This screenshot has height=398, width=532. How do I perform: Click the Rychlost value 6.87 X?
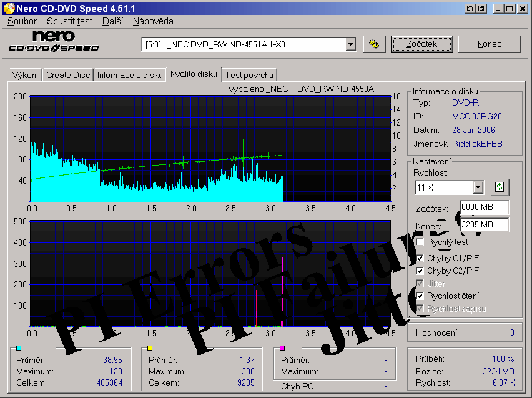[x=503, y=383]
